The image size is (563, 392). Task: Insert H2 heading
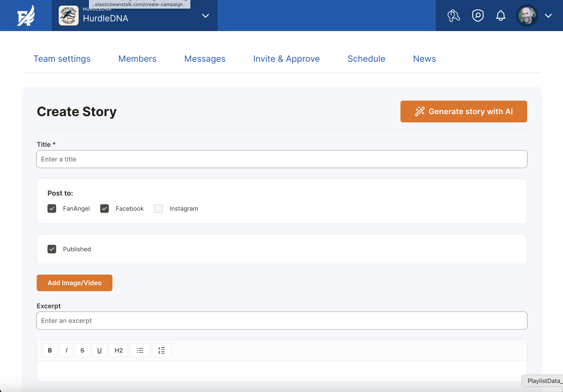click(x=119, y=350)
